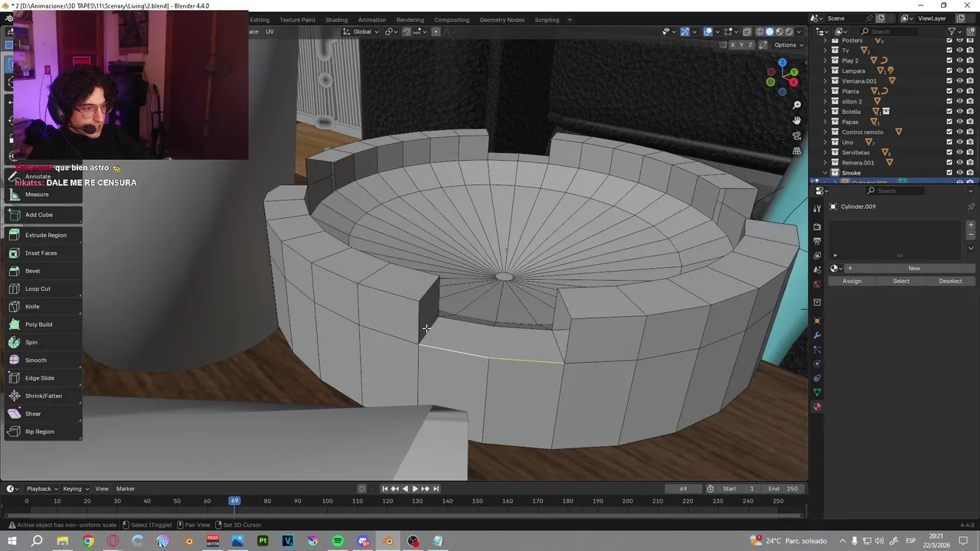
Task: Open the World properties tab
Action: tap(817, 284)
